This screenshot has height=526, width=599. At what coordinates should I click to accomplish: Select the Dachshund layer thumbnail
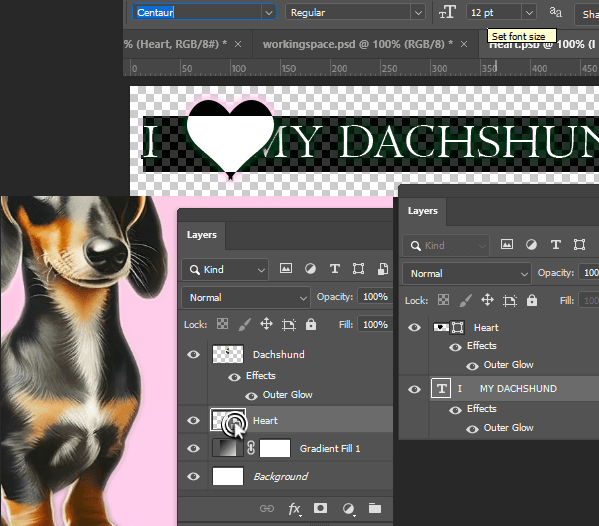(x=227, y=354)
